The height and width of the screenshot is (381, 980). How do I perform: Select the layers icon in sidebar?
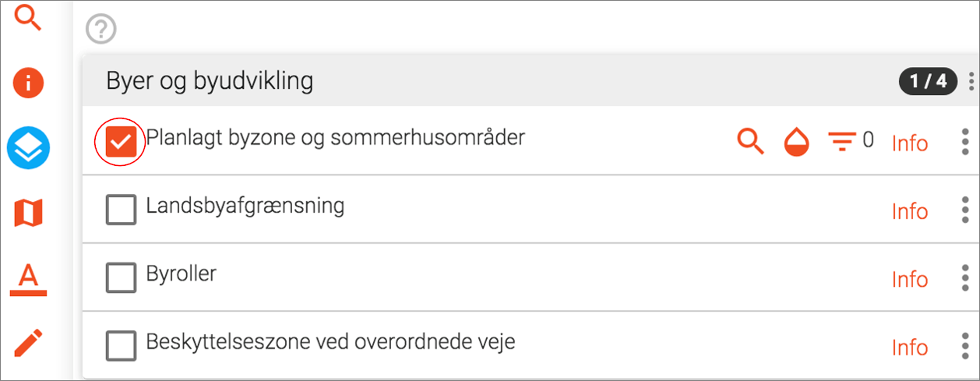pos(29,147)
